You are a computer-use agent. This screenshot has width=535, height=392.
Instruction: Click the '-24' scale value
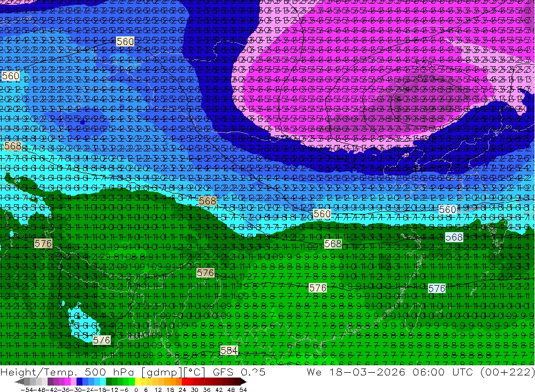point(88,390)
